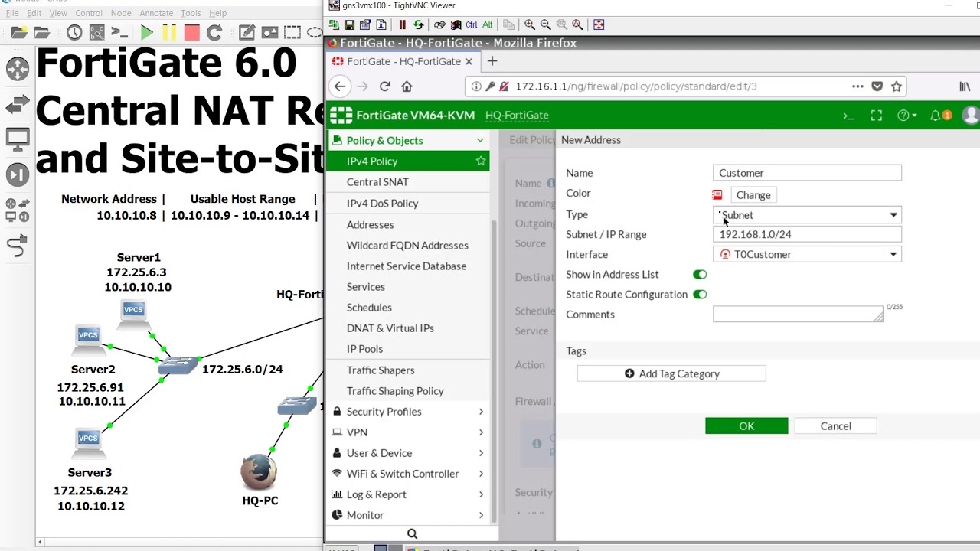Toggle TightVNC full screen icon
This screenshot has width=980, height=551.
pyautogui.click(x=599, y=24)
